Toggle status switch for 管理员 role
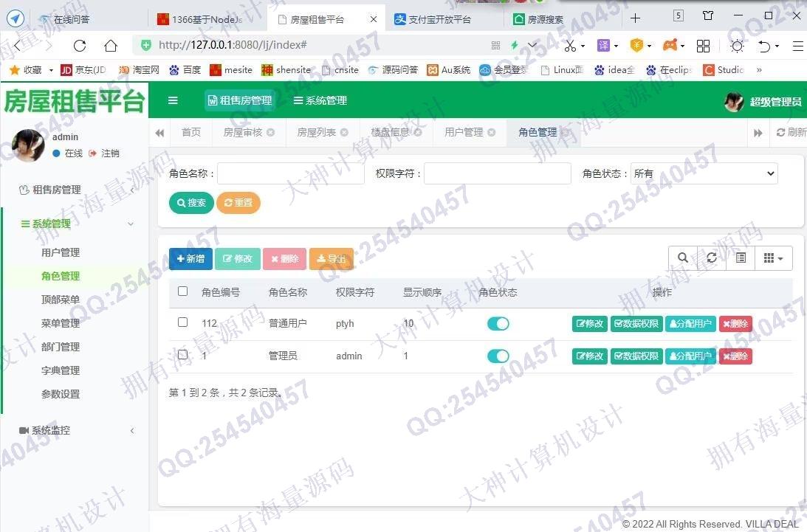Viewport: 807px width, 532px height. (x=498, y=356)
